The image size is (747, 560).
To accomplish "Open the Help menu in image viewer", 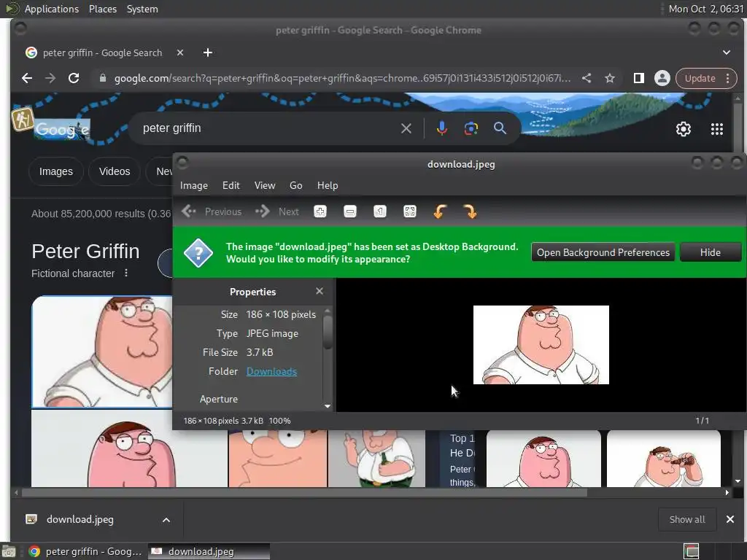I will click(328, 186).
